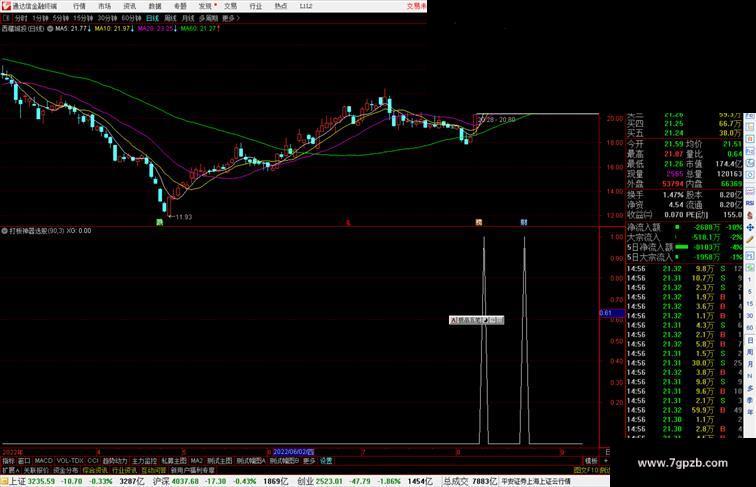This screenshot has height=487, width=756.
Task: Switch chart to 5分钟 period
Action: pos(60,18)
